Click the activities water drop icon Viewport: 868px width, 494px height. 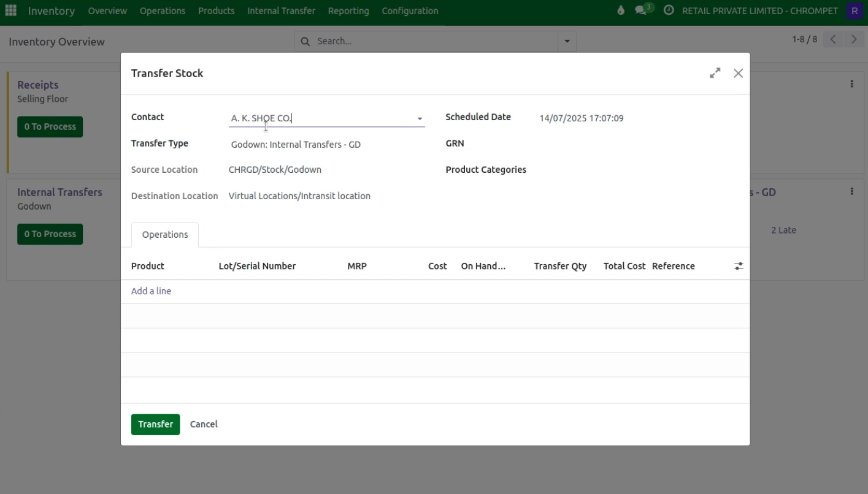pos(620,10)
